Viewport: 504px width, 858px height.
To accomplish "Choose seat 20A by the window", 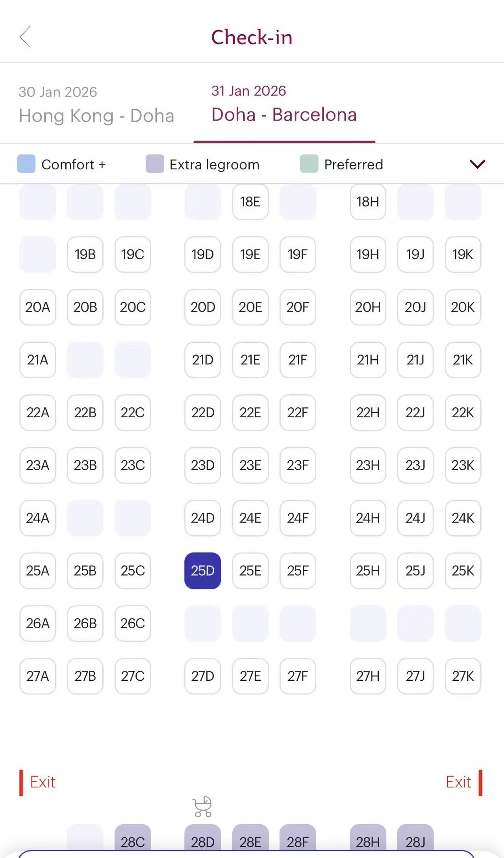I will pos(38,307).
